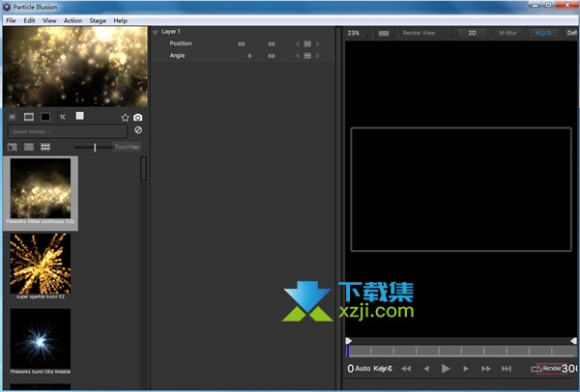Open the 23% zoom dropdown
This screenshot has width=580, height=392.
click(x=358, y=33)
